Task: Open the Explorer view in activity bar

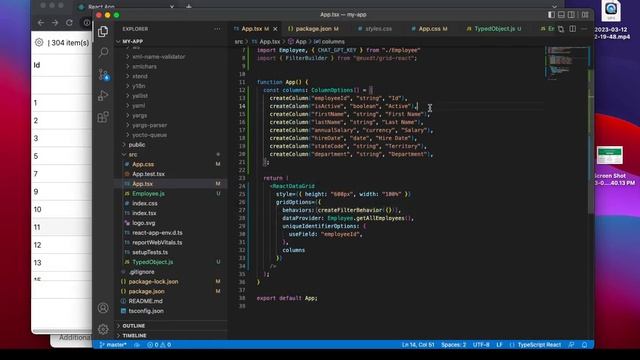Action: coord(103,31)
